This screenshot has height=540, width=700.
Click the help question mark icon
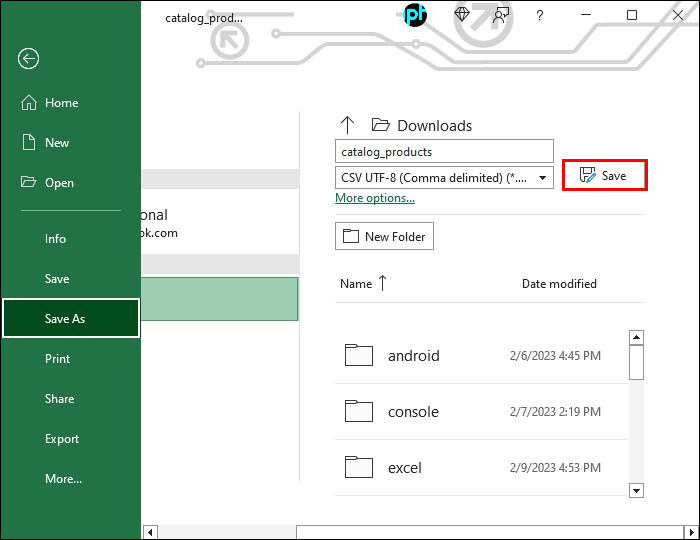coord(540,16)
